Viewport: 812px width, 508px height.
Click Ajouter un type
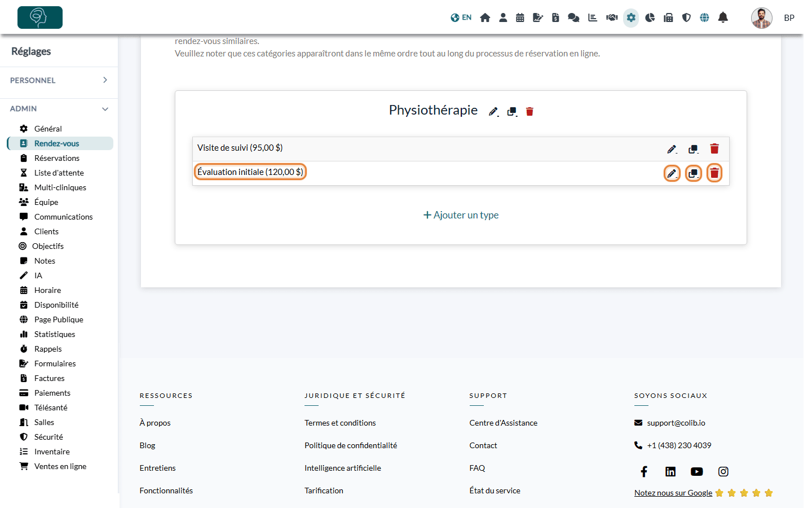click(x=461, y=215)
